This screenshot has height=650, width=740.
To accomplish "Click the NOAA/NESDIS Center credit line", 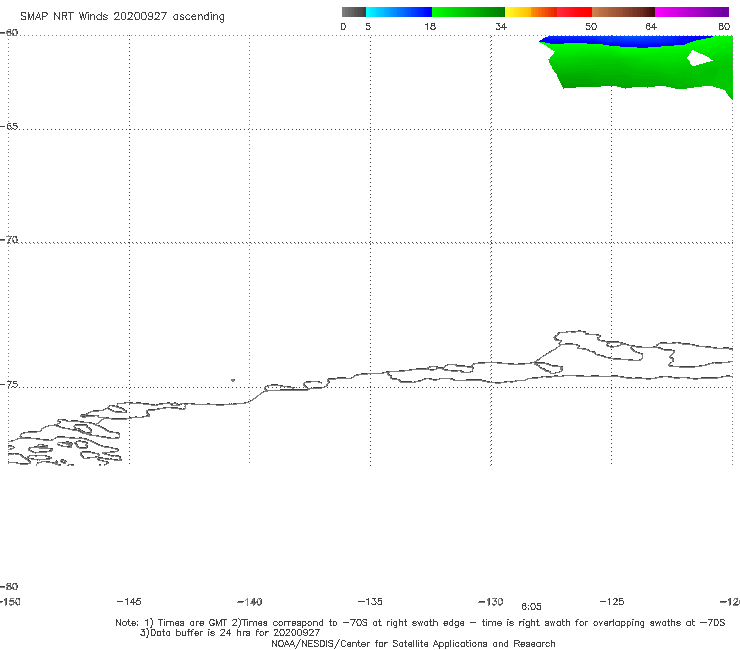I will (413, 644).
